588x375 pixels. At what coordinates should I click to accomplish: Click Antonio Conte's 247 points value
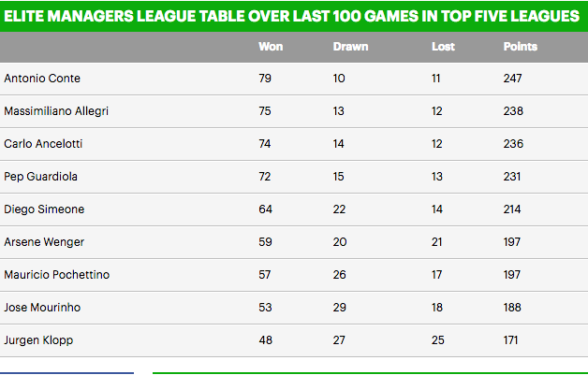click(513, 79)
